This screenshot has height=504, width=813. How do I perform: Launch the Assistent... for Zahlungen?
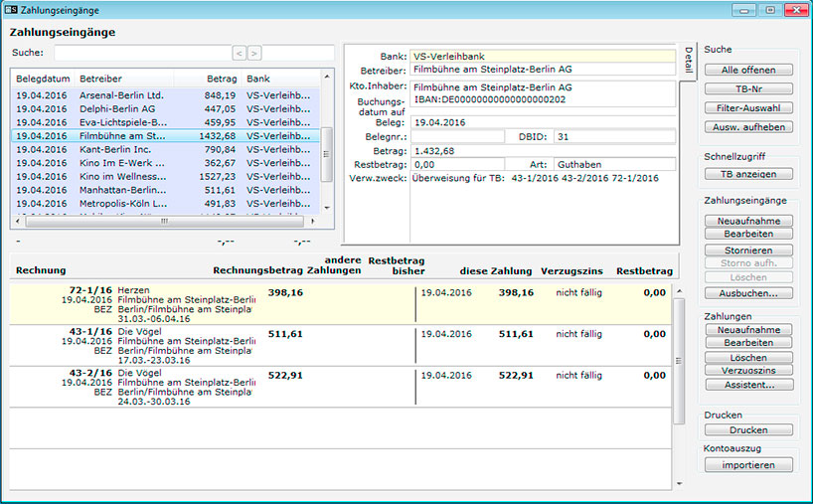pos(749,384)
